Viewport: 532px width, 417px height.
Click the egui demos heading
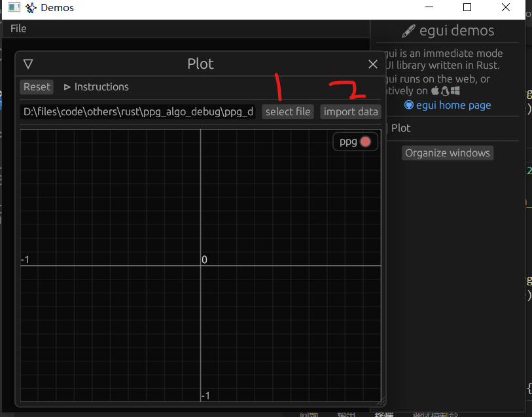coord(457,31)
